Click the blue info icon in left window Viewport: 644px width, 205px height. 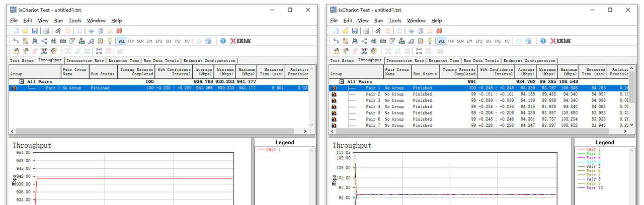(x=223, y=41)
